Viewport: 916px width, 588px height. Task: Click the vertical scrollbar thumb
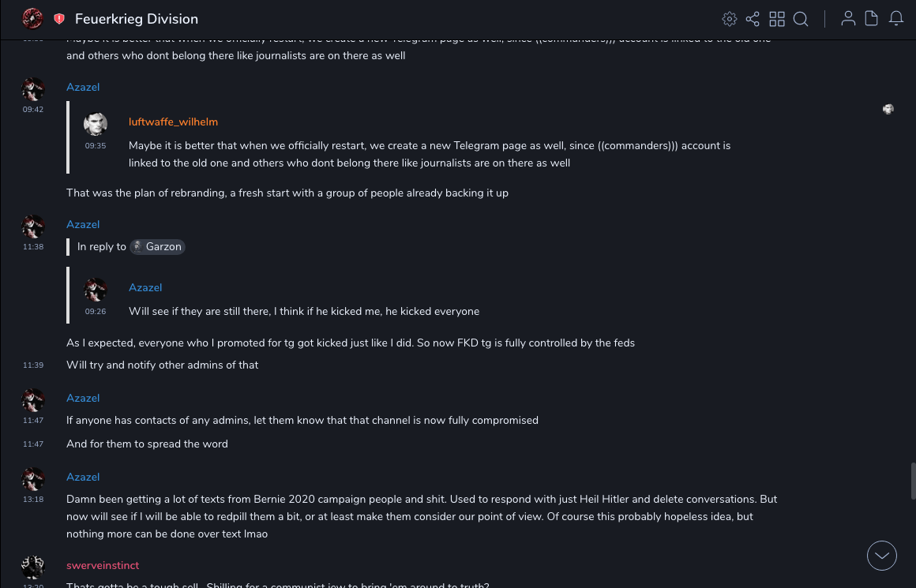pos(913,481)
